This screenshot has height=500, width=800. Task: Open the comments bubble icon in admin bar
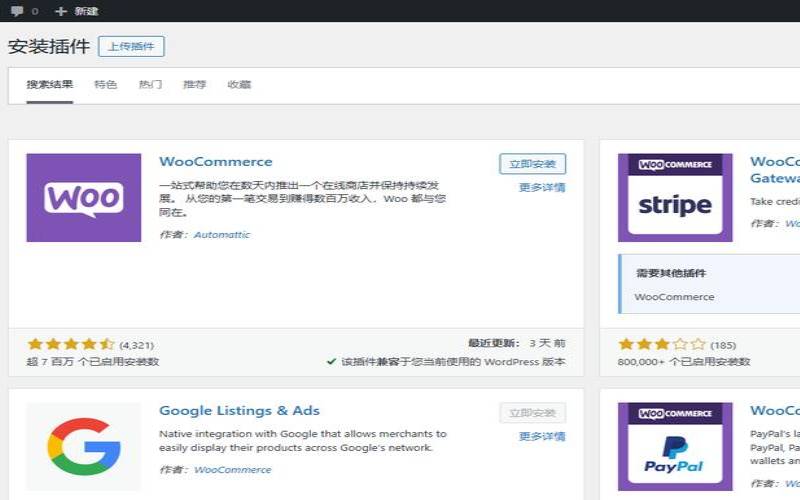tap(17, 11)
